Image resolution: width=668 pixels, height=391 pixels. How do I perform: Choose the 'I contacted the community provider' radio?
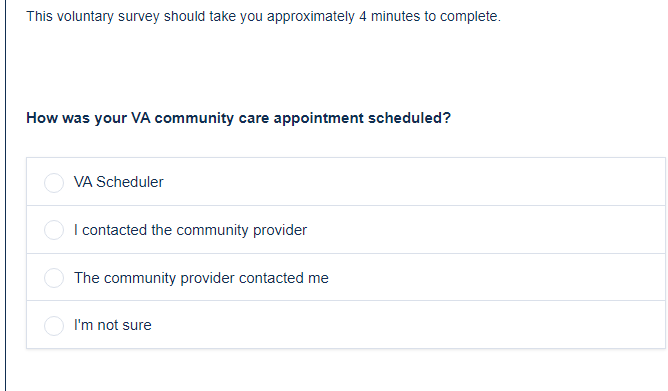54,230
